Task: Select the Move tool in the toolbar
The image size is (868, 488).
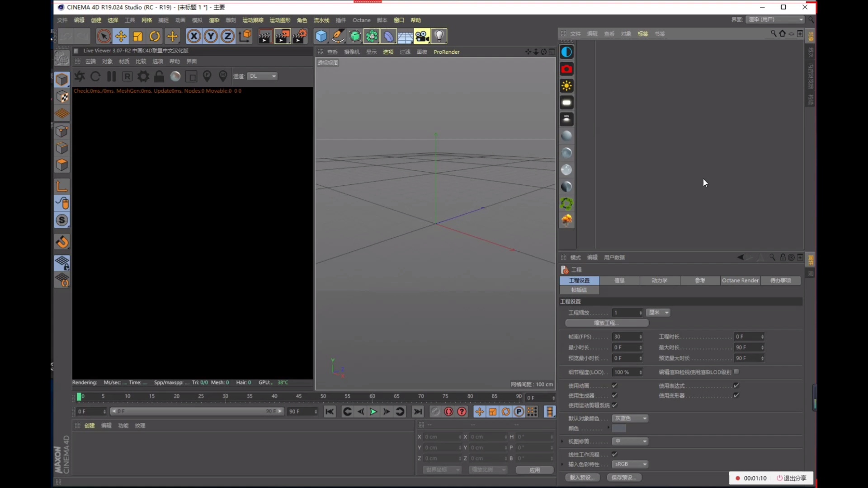Action: 121,36
